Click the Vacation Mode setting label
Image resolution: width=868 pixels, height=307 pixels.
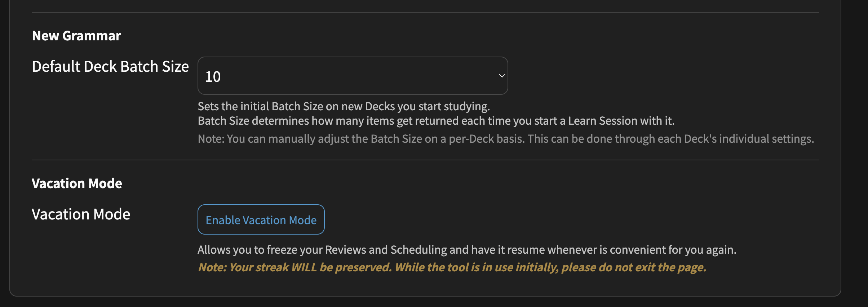81,214
